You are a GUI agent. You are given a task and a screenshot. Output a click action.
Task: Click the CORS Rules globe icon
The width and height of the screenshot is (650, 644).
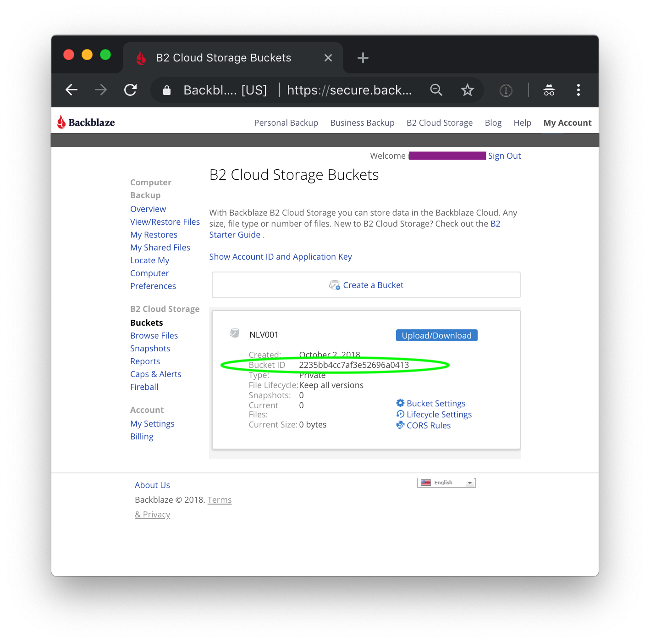(x=400, y=425)
